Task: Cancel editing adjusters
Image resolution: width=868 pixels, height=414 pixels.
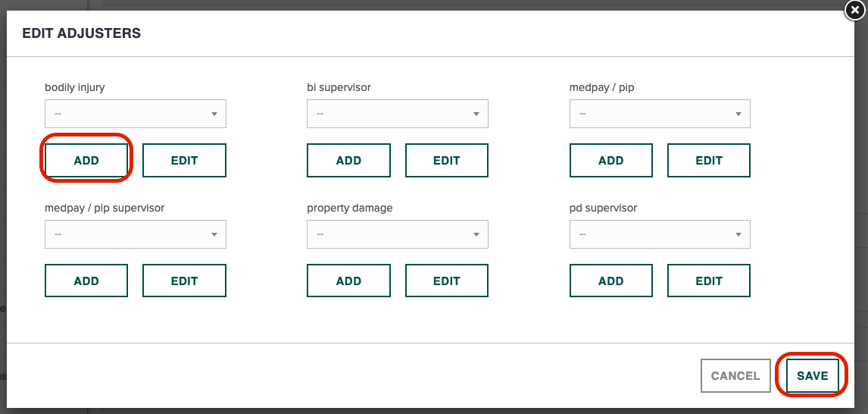Action: click(735, 376)
